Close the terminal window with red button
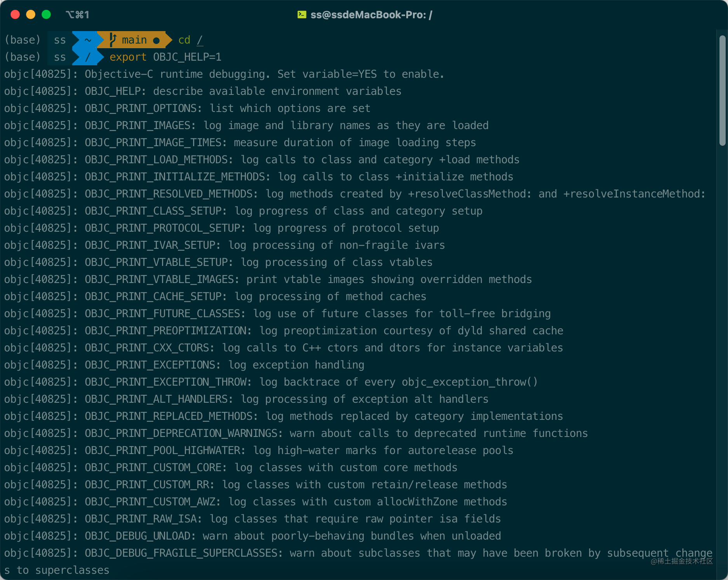This screenshot has height=580, width=728. click(15, 14)
